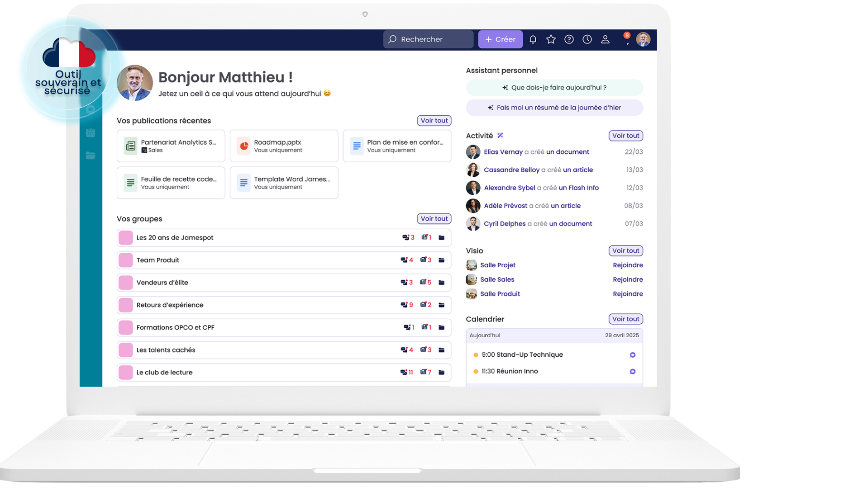Open the Vendeurs d'élite group
This screenshot has height=491, width=868.
pyautogui.click(x=162, y=283)
